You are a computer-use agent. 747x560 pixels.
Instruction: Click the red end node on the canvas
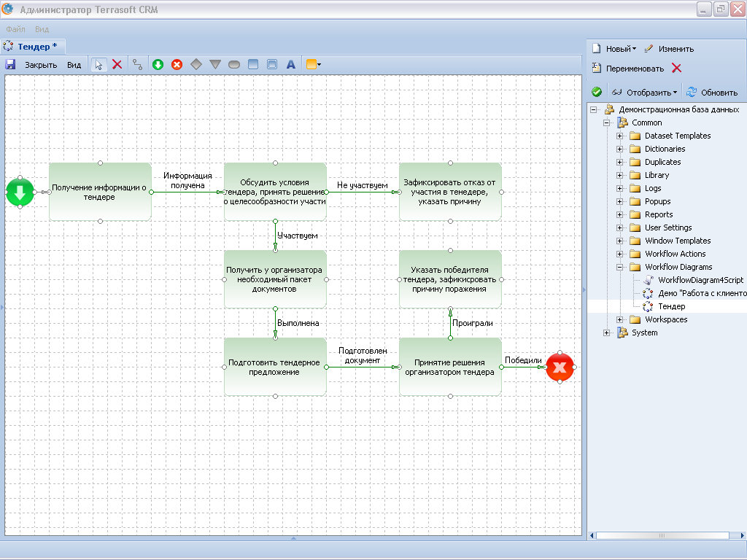(560, 367)
